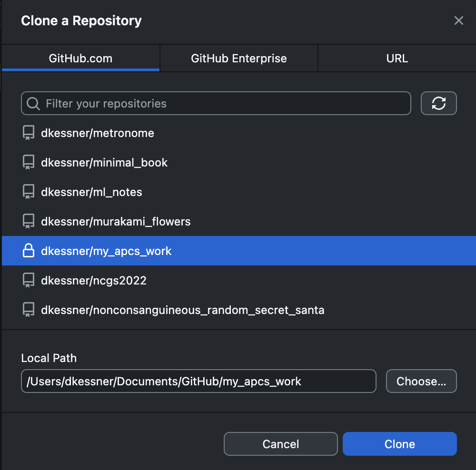The width and height of the screenshot is (476, 470).
Task: Cancel the clone dialog
Action: 281,444
